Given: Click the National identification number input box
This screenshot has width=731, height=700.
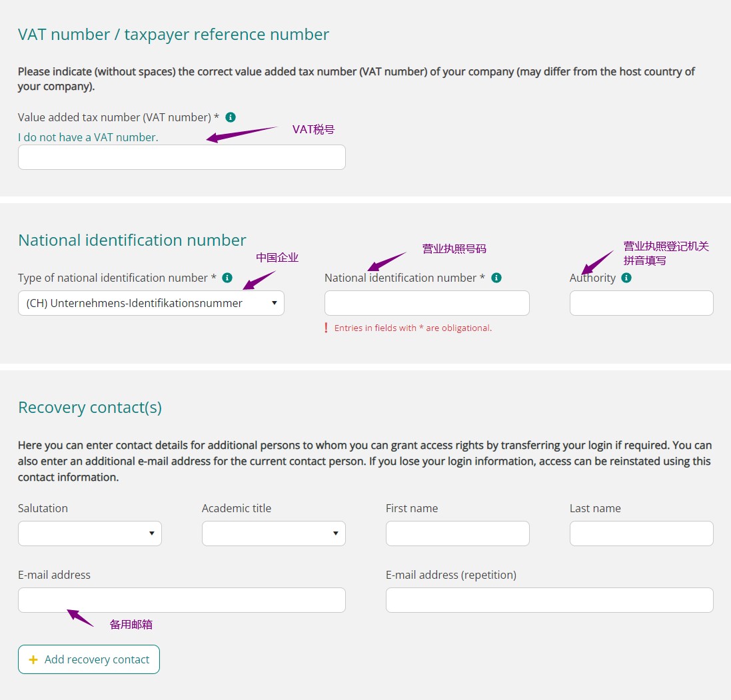Looking at the screenshot, I should pos(427,303).
